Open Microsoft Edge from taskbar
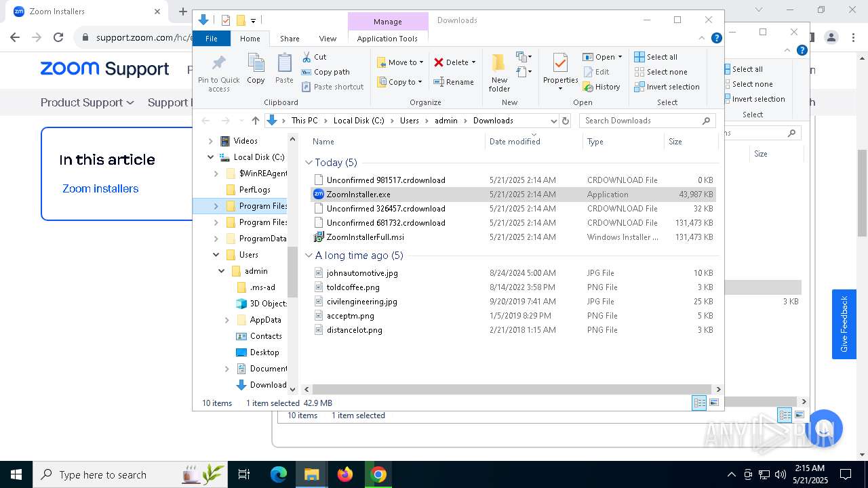Screen dimensions: 868x488 tap(279, 474)
